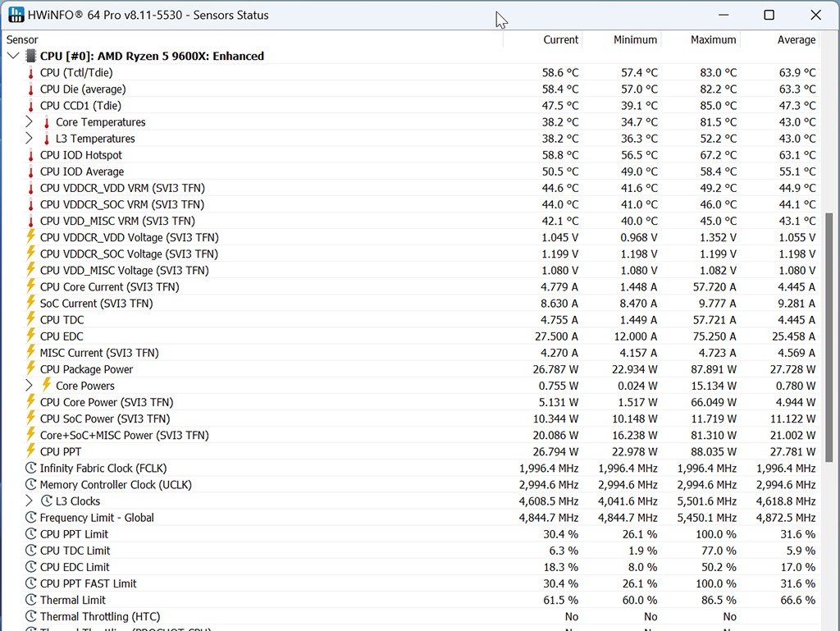840x631 pixels.
Task: Click the 5,501.6 MHz maximum L3 Clocks value
Action: pyautogui.click(x=706, y=501)
